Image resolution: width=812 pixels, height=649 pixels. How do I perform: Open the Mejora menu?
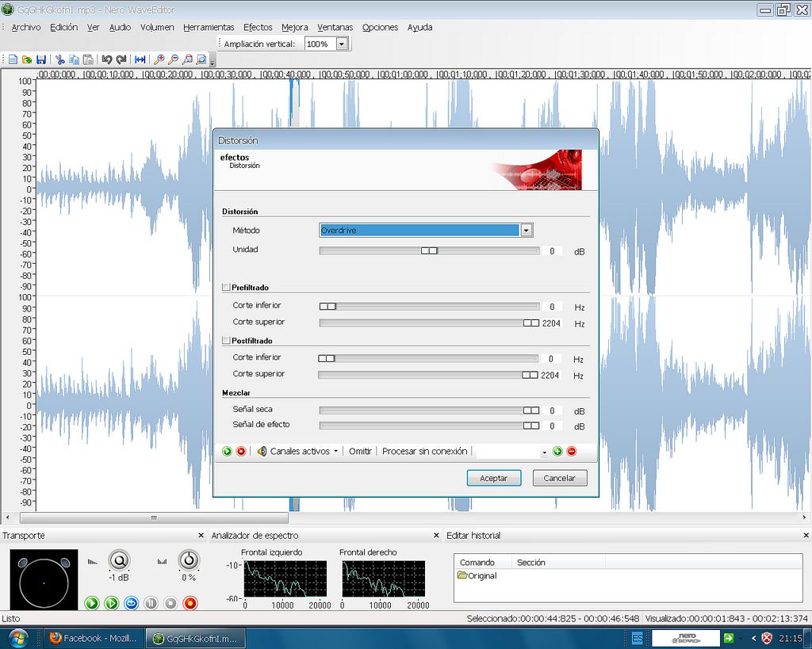(x=295, y=28)
